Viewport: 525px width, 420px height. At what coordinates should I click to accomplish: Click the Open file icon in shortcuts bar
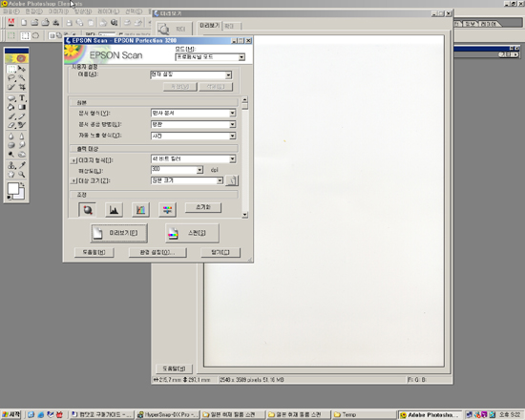click(34, 23)
